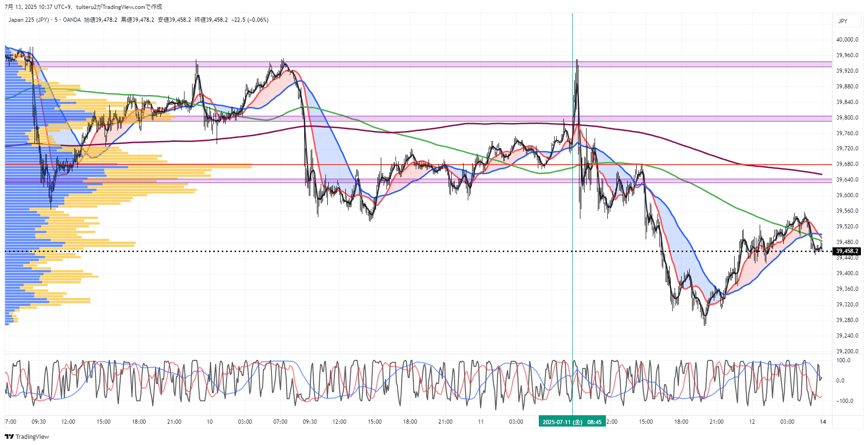Click the 39,400.0 price axis label
The width and height of the screenshot is (868, 445).
(x=847, y=273)
